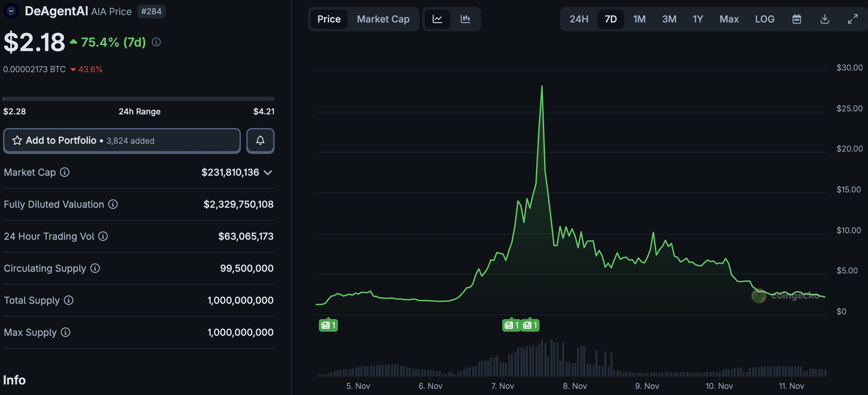Open the calendar date range picker
Screen dimensions: 868x395
click(796, 19)
